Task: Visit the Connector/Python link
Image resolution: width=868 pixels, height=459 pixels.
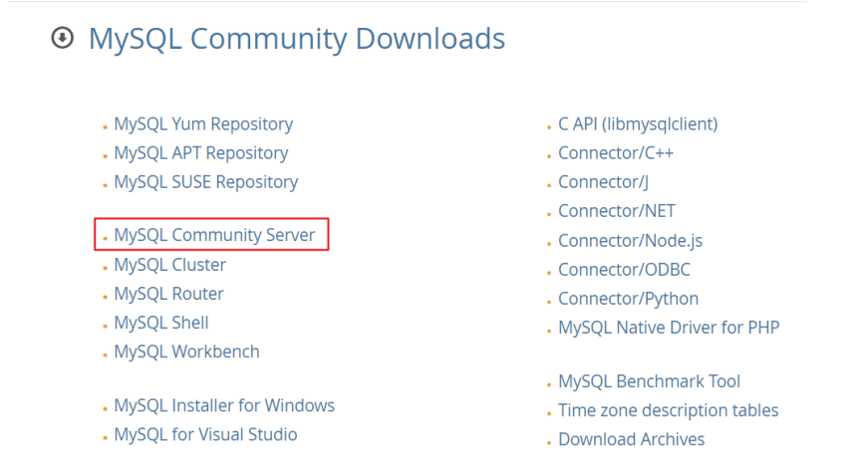Action: (628, 299)
